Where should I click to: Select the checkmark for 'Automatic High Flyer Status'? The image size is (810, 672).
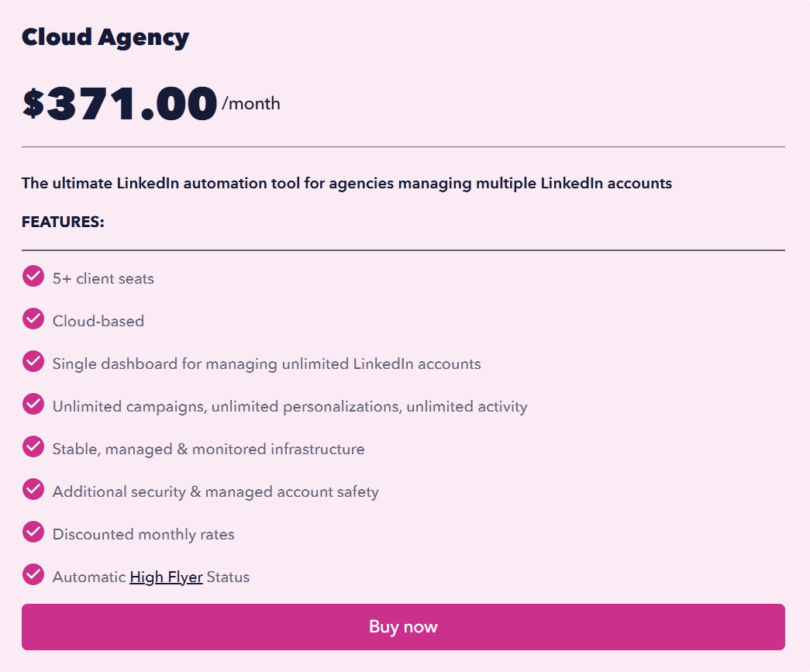33,574
